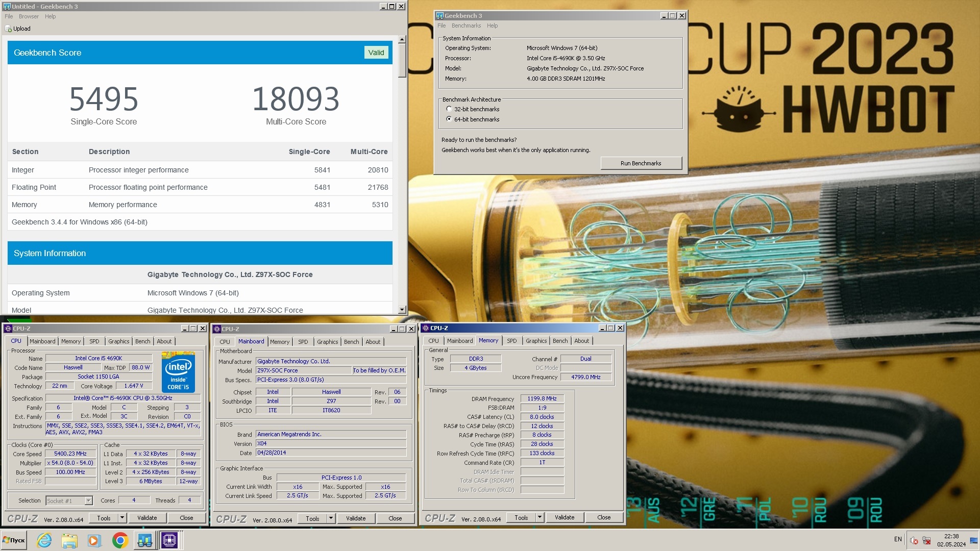
Task: Expand Tools dropdown arrow in CPU-Z Mainboard window
Action: [x=331, y=518]
